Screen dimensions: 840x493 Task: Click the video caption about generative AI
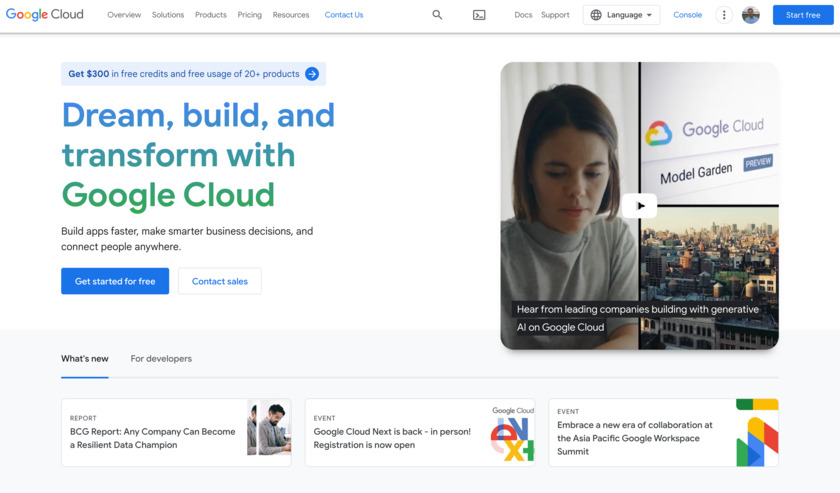[x=638, y=318]
